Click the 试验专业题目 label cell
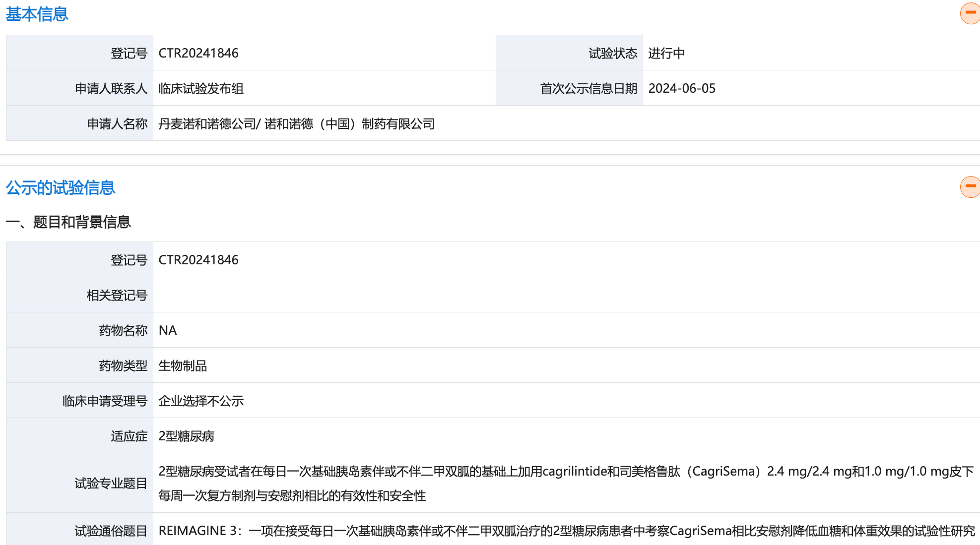The image size is (980, 545). coord(79,483)
